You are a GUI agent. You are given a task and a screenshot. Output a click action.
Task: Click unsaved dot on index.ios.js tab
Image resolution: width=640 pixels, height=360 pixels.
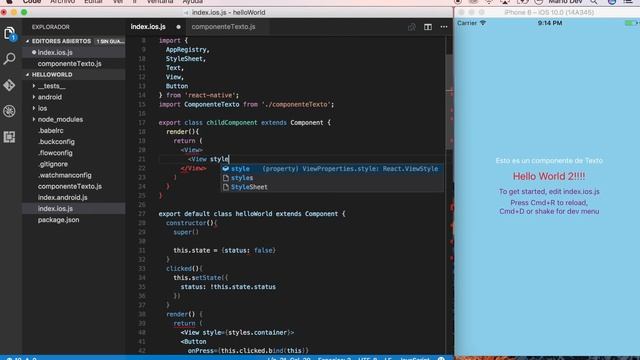pos(178,27)
